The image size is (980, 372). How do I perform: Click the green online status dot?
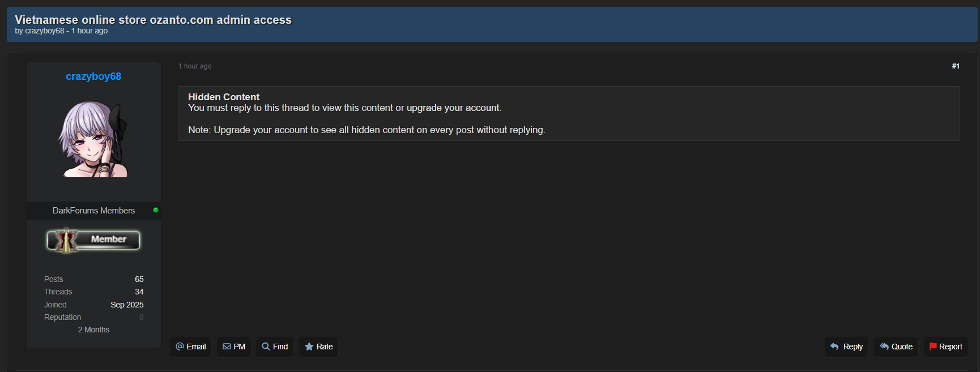point(156,210)
